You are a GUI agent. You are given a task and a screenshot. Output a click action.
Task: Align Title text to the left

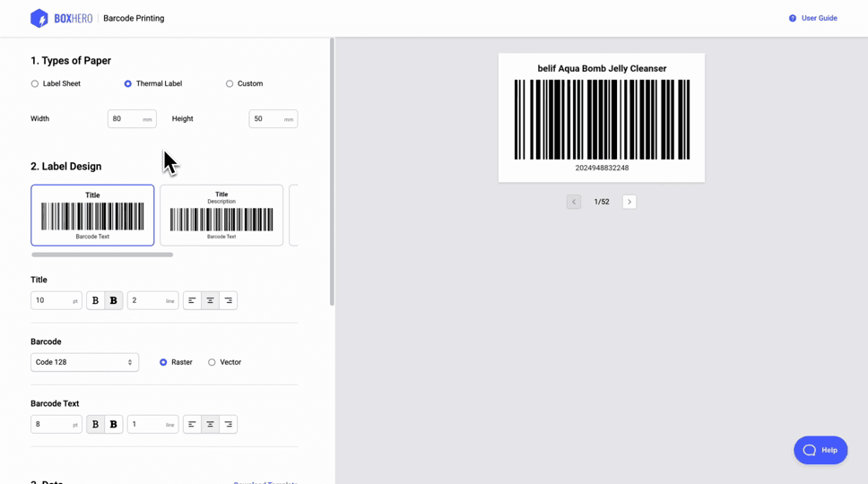pyautogui.click(x=192, y=300)
